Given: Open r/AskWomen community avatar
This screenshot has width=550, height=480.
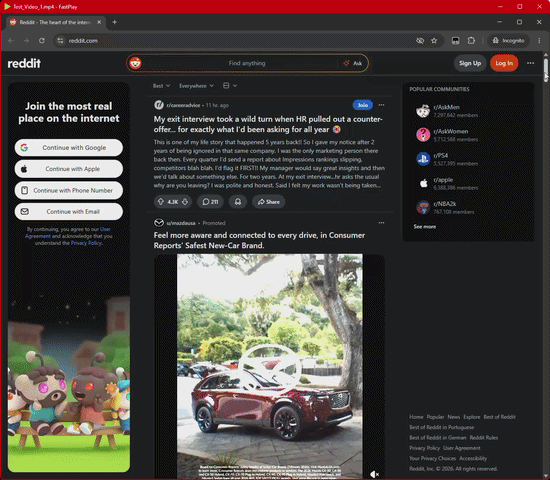Looking at the screenshot, I should (x=423, y=135).
